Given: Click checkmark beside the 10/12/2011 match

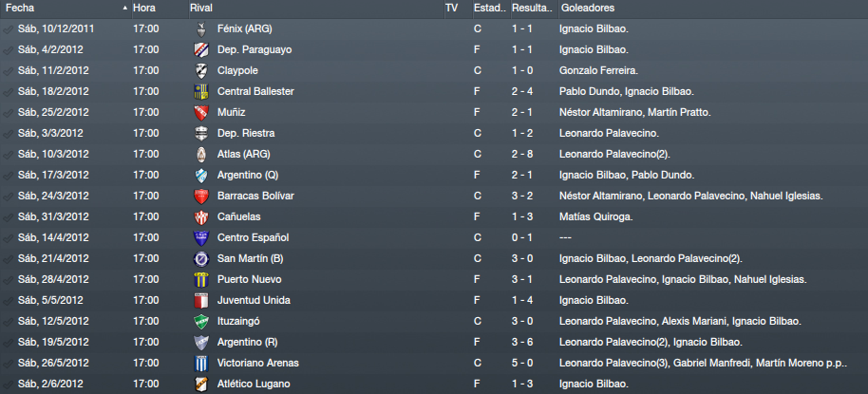Looking at the screenshot, I should (8, 29).
